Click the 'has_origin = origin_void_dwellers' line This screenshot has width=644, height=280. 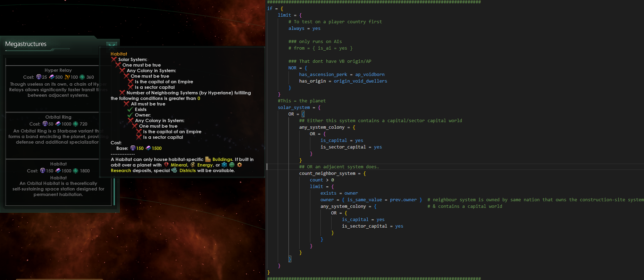[x=343, y=81]
